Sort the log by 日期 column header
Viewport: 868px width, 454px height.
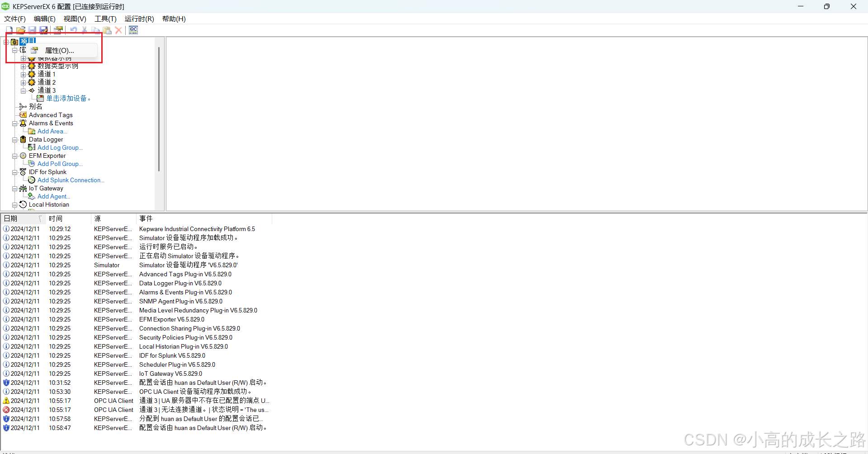(x=23, y=218)
